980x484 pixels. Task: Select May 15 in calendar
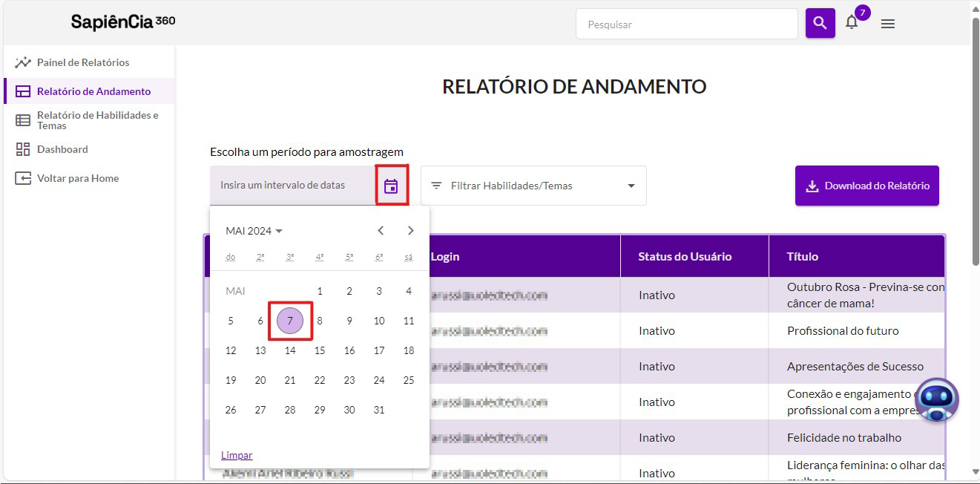click(x=320, y=350)
